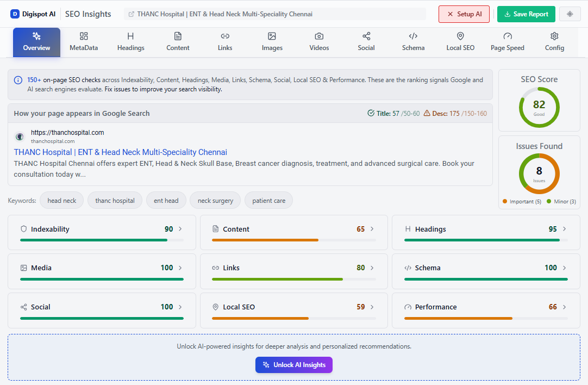Click the Videos camera icon
Screen dimensions: 588x385
click(x=318, y=36)
